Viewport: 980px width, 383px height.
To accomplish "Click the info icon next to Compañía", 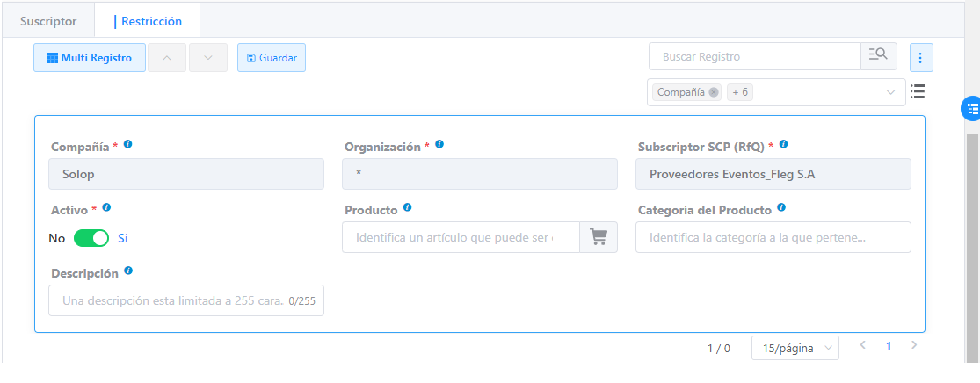I will [x=128, y=144].
